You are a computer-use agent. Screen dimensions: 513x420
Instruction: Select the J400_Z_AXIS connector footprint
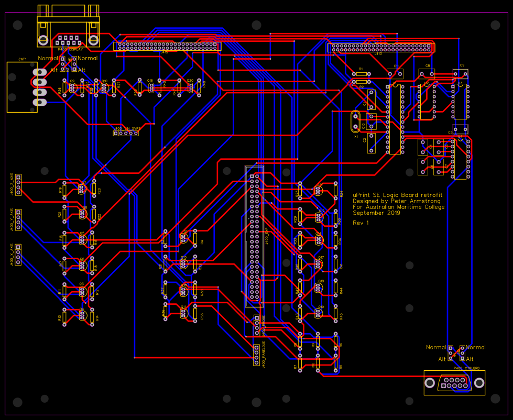(x=18, y=185)
